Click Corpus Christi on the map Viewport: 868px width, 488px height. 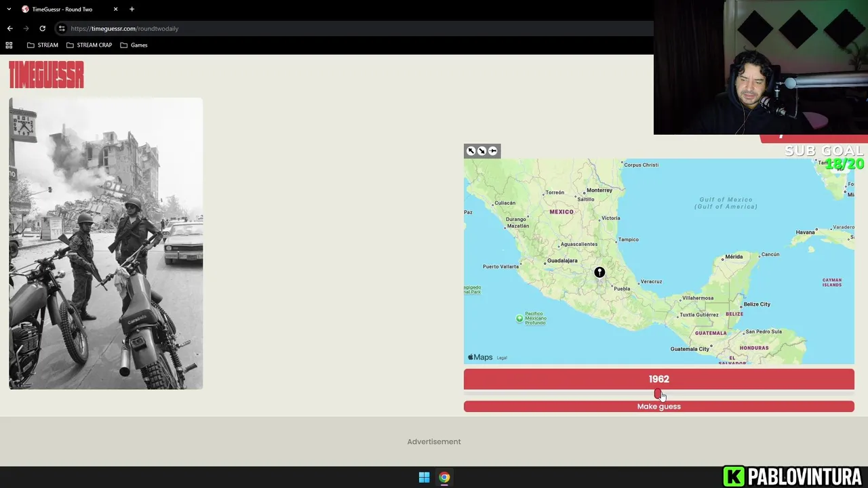tap(640, 165)
